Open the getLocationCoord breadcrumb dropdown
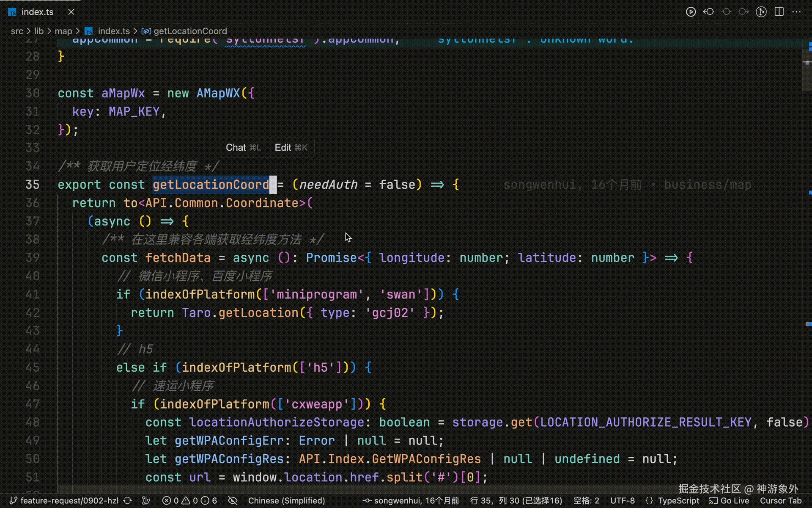Image resolution: width=812 pixels, height=508 pixels. (x=190, y=31)
